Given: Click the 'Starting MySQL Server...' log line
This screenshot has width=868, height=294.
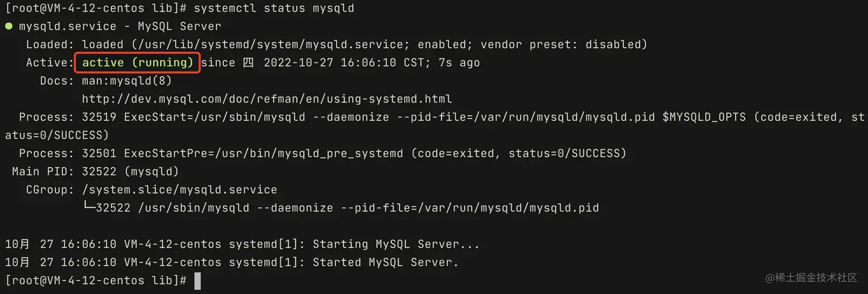Looking at the screenshot, I should 396,244.
